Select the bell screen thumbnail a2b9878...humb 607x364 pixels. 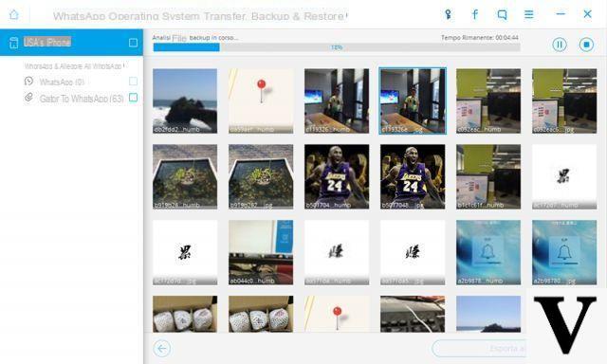coord(488,252)
